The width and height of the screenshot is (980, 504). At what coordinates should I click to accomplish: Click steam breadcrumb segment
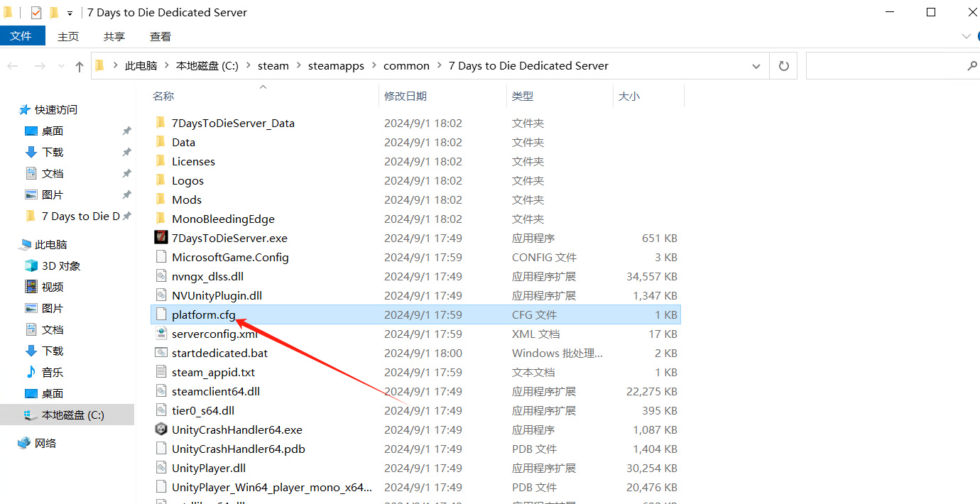[x=273, y=66]
